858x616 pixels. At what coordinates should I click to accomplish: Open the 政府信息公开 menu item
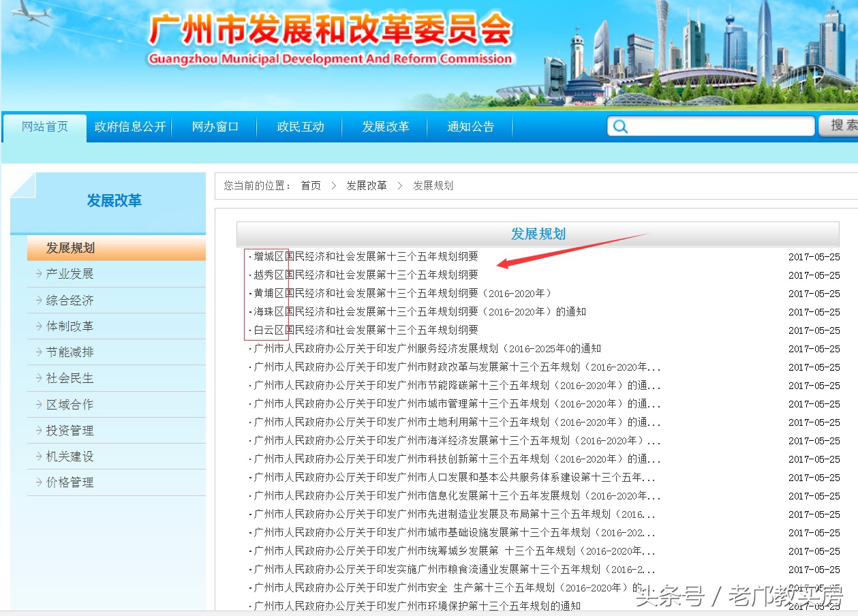coord(130,127)
